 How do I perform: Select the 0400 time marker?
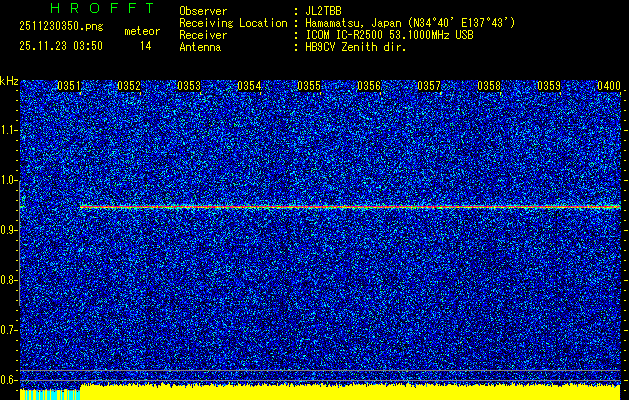click(x=608, y=87)
